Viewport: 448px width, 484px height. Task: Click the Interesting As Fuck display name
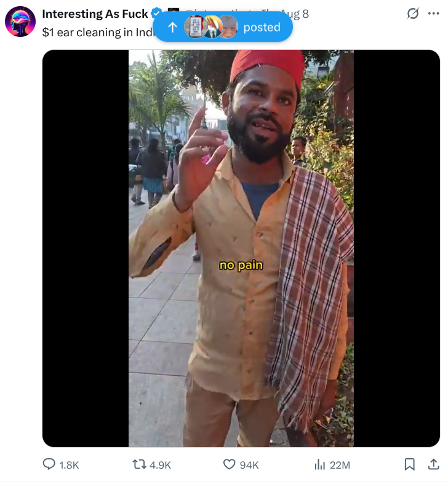[x=95, y=14]
